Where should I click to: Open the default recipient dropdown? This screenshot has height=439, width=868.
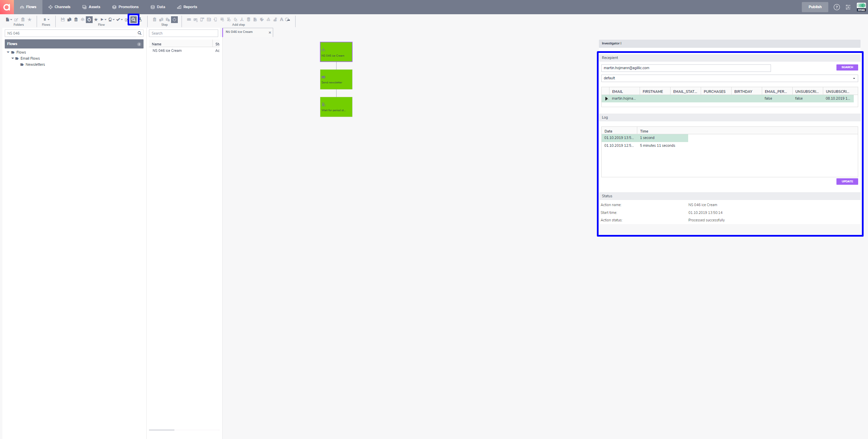click(730, 78)
